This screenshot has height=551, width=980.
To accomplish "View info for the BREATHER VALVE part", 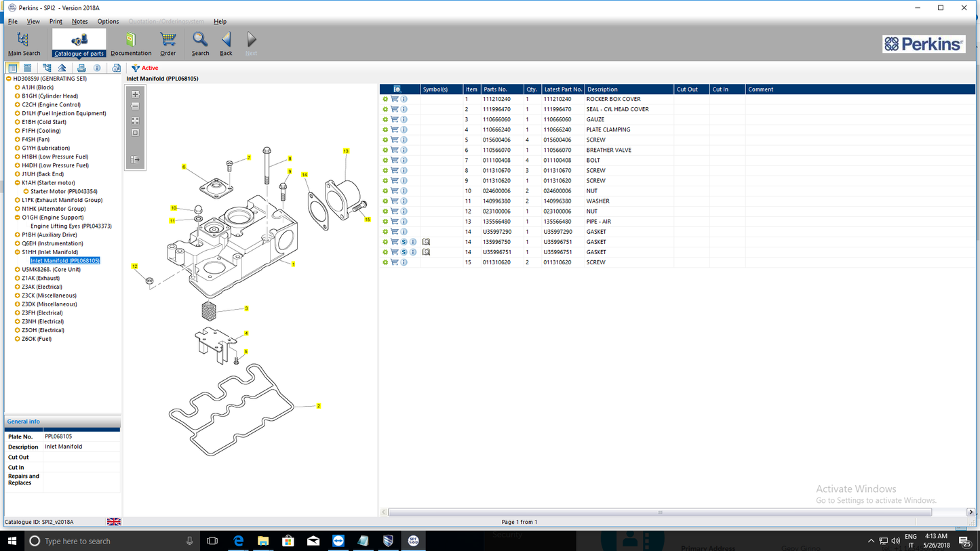I will tap(404, 150).
